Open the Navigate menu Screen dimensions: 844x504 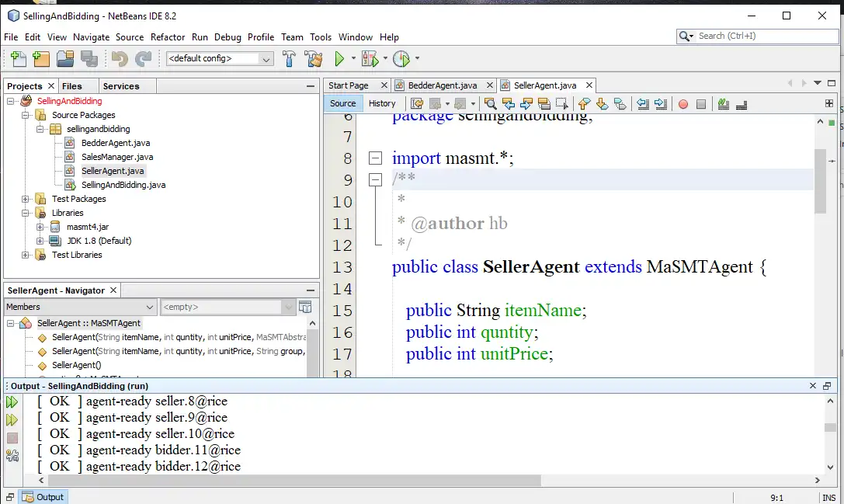coord(91,37)
